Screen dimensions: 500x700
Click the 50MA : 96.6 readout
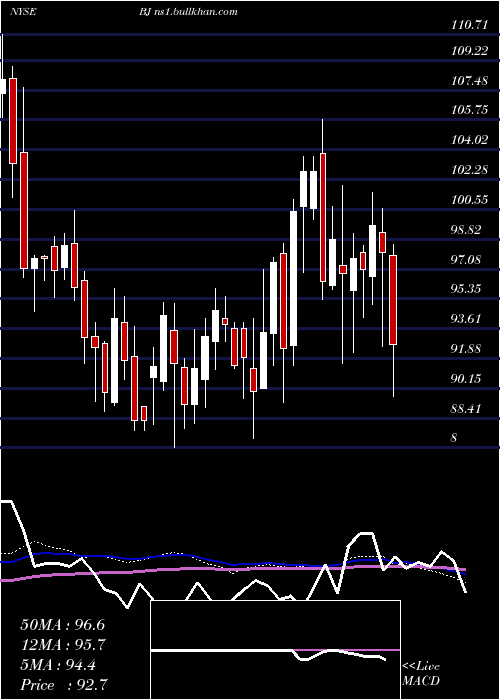click(x=62, y=625)
